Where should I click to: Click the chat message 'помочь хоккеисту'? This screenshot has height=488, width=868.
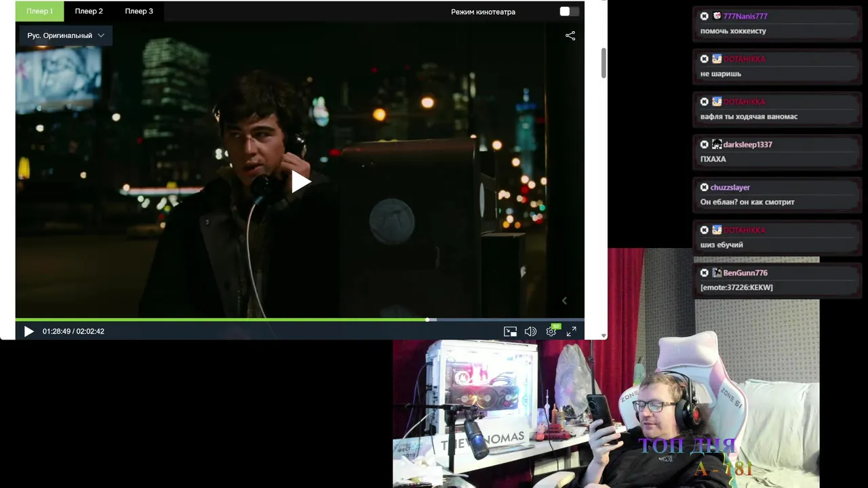coord(733,31)
